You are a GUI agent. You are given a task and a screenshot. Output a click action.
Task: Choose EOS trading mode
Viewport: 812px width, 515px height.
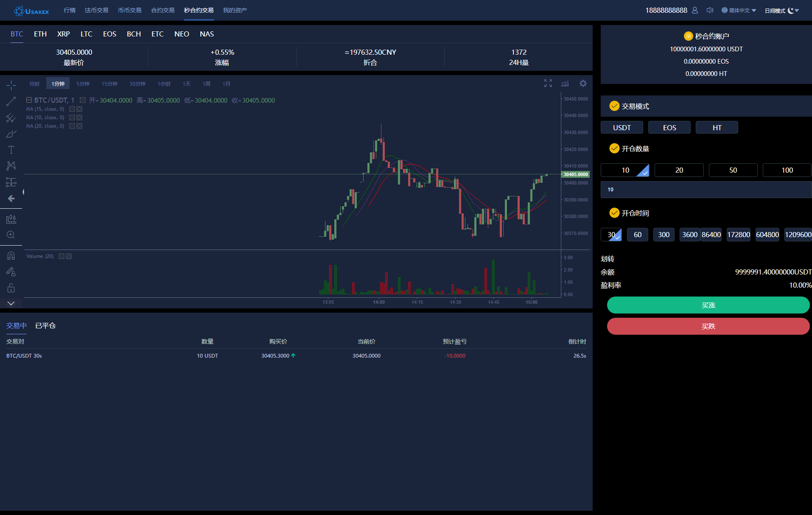(x=669, y=128)
